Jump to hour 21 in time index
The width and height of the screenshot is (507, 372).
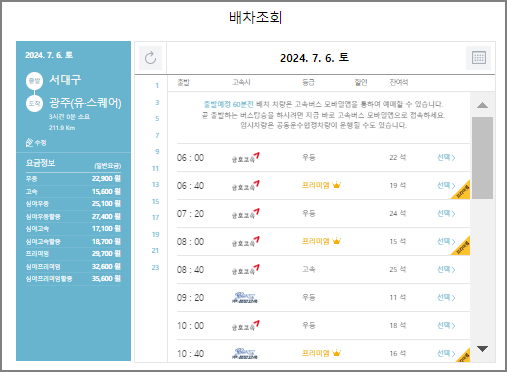click(x=155, y=251)
